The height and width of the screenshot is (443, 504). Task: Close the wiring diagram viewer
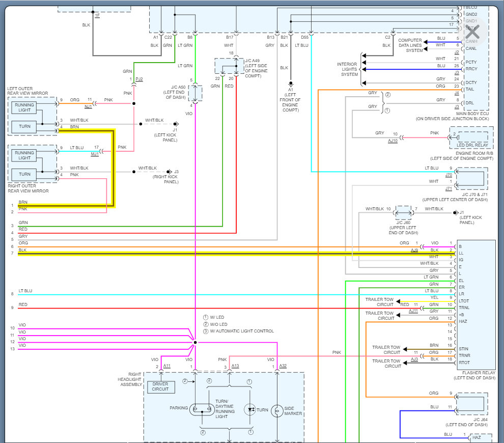pos(472,32)
